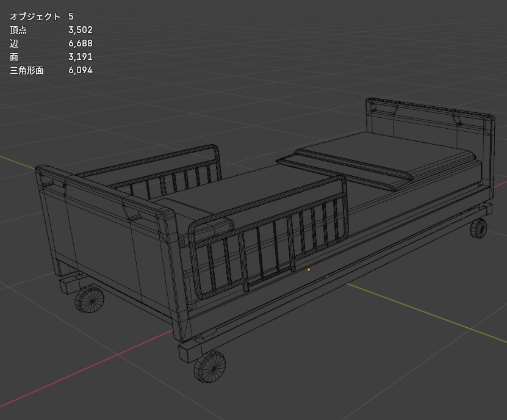Click the 面 face count 3,191
This screenshot has width=507, height=420.
click(81, 57)
